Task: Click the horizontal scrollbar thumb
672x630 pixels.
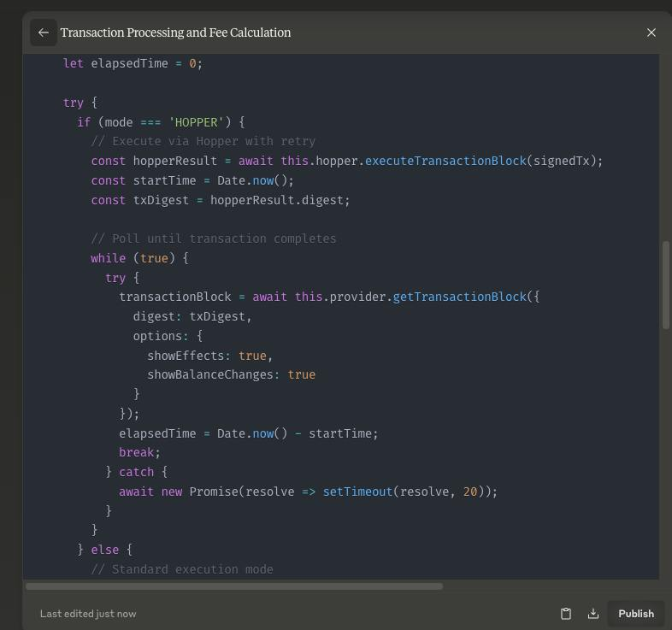Action: tap(234, 586)
